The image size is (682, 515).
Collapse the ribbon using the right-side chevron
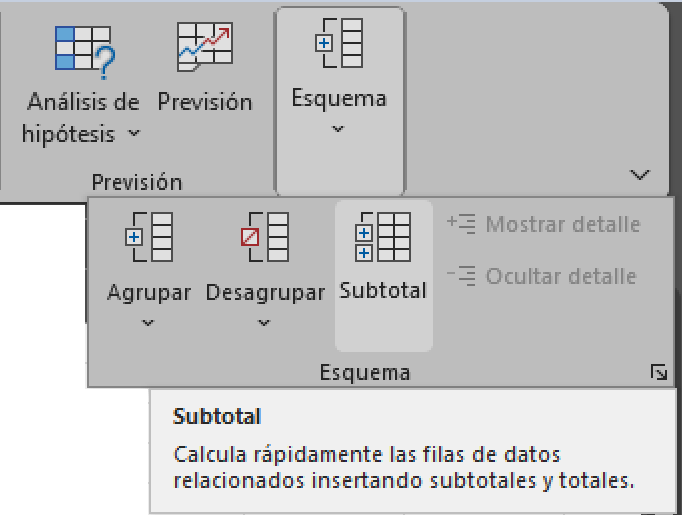tap(639, 175)
